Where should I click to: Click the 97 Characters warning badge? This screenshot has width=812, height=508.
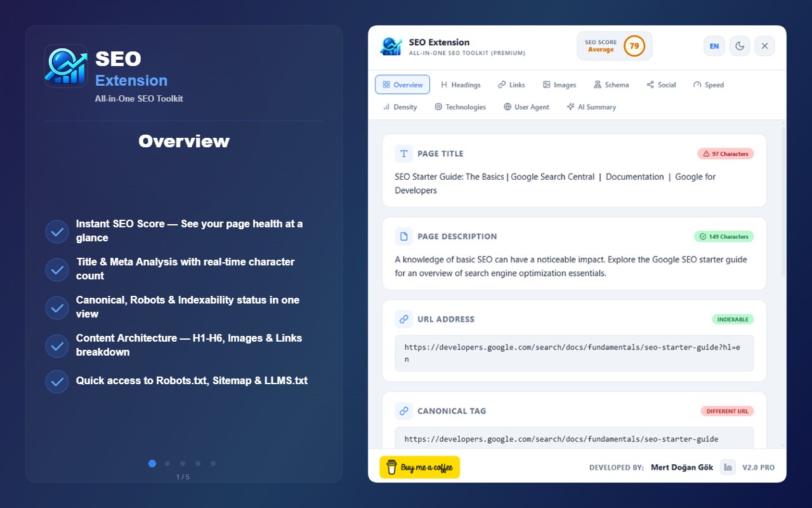pyautogui.click(x=725, y=154)
